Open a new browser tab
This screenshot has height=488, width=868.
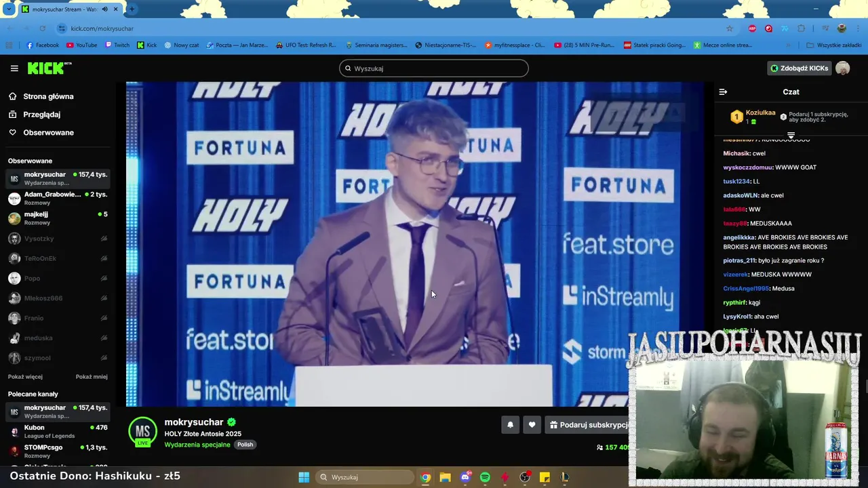coord(132,9)
